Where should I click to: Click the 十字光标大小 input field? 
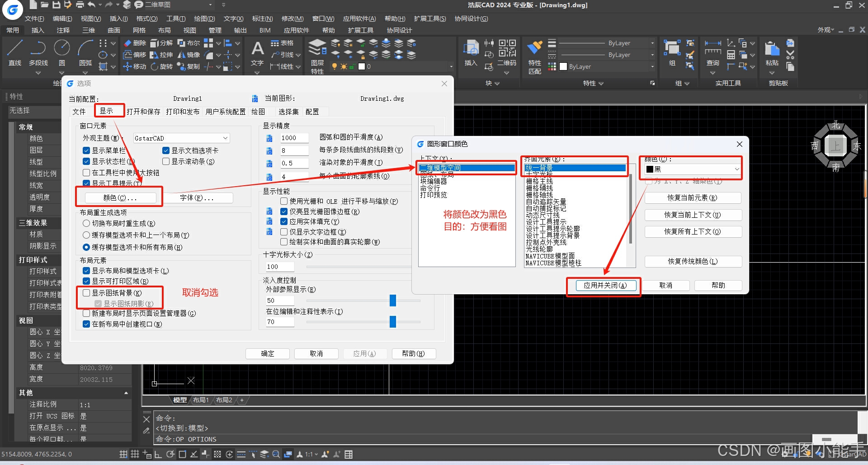point(279,267)
